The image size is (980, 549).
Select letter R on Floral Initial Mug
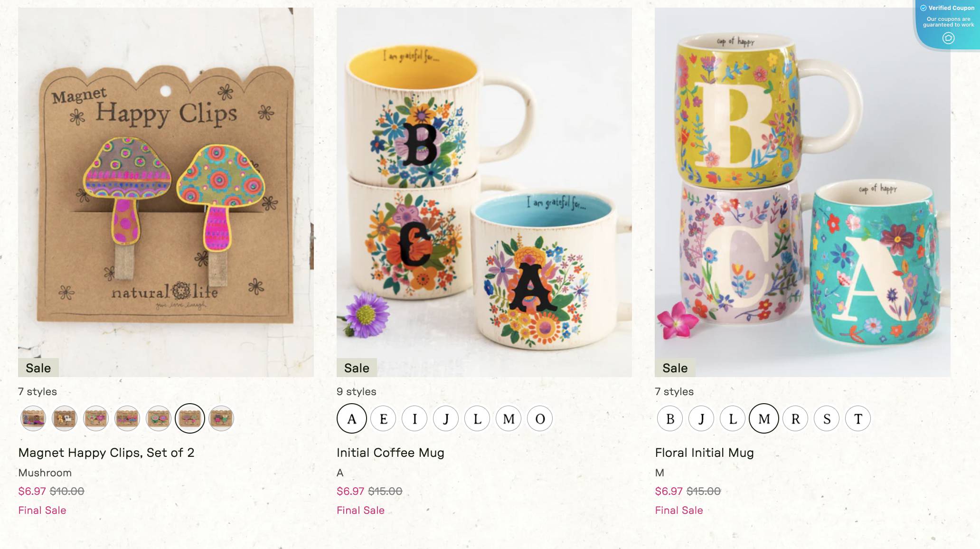click(x=795, y=418)
